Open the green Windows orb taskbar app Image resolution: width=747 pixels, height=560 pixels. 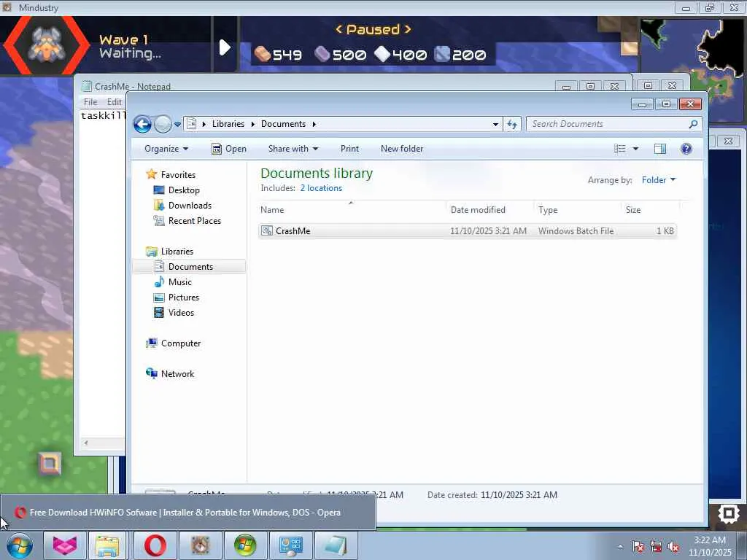coord(245,545)
